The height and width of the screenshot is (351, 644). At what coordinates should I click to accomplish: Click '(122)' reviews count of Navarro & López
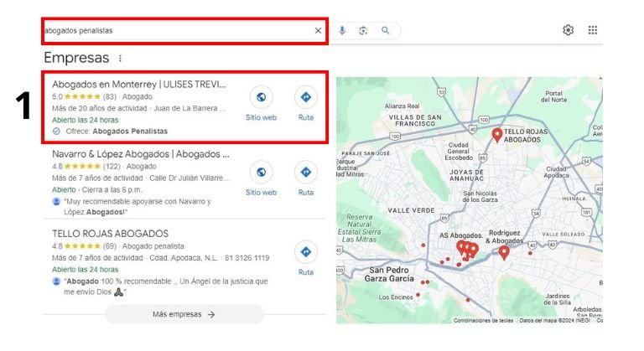112,167
